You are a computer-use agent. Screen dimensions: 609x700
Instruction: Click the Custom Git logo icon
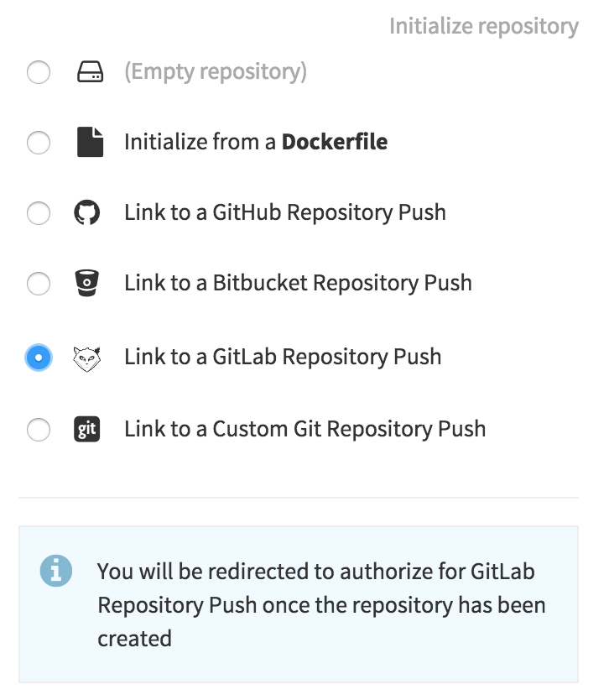click(x=87, y=430)
